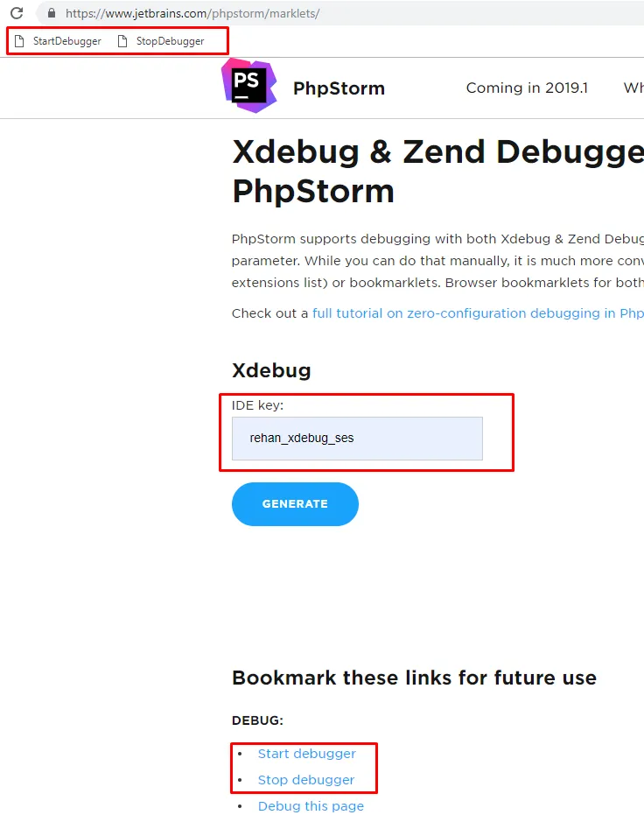Open the StopDebugger bookmark in bookmarks bar
Image resolution: width=644 pixels, height=822 pixels.
click(162, 41)
